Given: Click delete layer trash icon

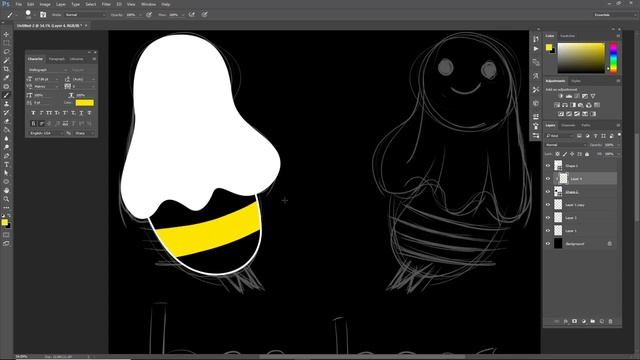Looking at the screenshot, I should tap(611, 321).
